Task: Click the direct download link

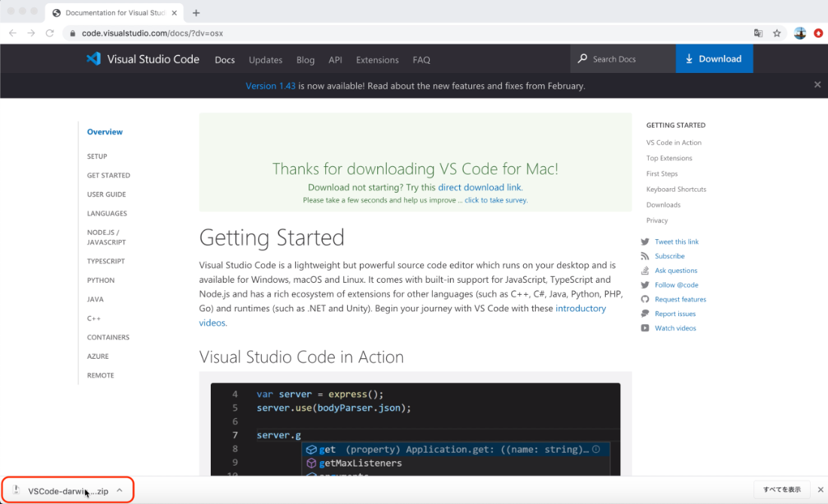Action: coord(479,187)
